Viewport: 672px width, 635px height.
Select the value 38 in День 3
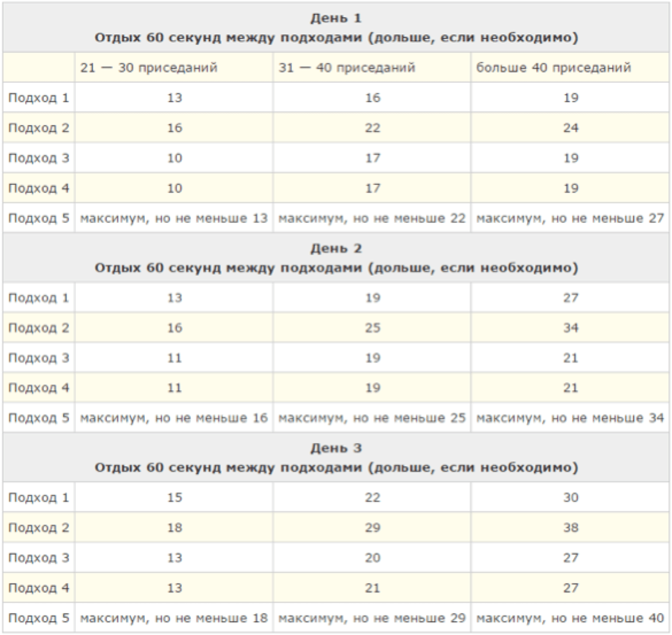[x=570, y=528]
